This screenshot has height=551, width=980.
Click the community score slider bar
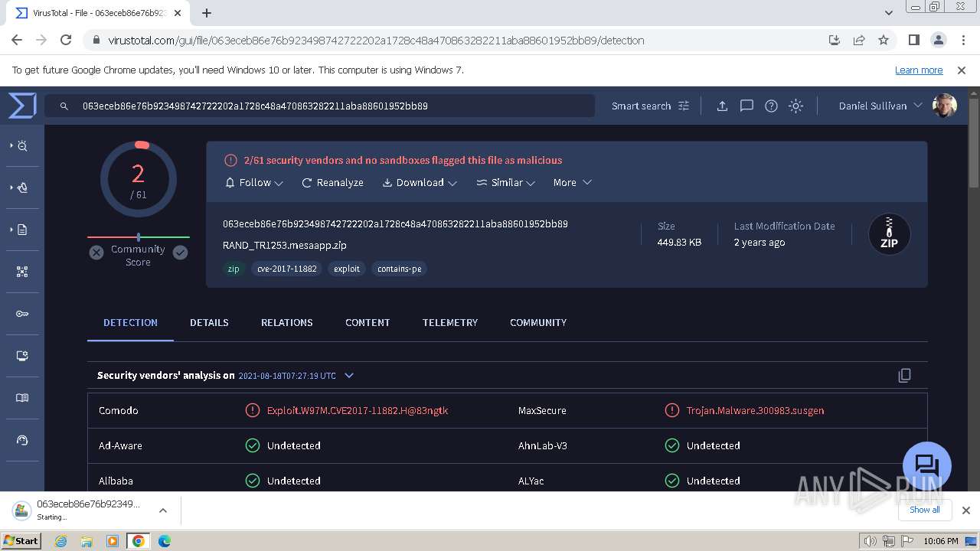tap(139, 237)
